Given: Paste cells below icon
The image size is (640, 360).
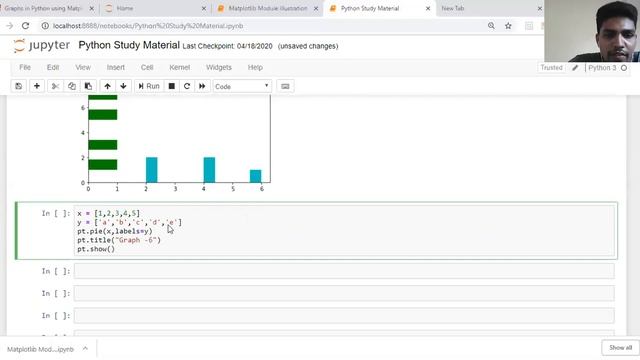Looking at the screenshot, I should (x=88, y=86).
